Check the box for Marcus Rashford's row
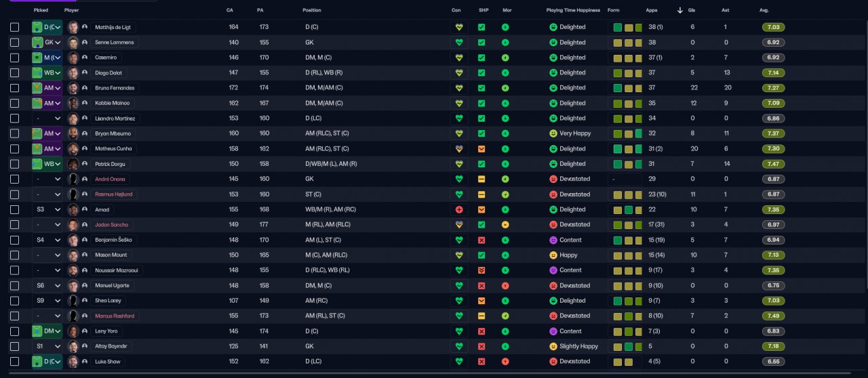This screenshot has height=378, width=868. [15, 316]
